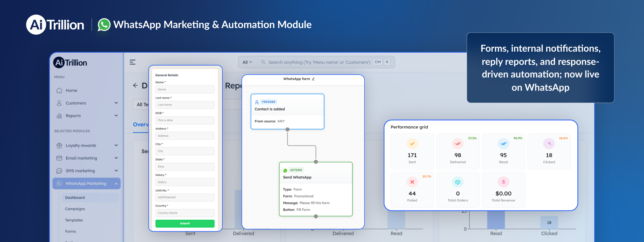Open the Templates submenu item

(x=74, y=220)
